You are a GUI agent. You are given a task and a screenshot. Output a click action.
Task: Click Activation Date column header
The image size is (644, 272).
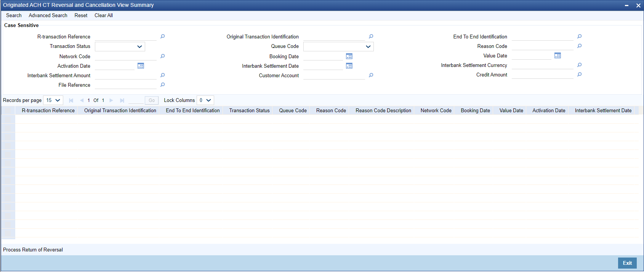pyautogui.click(x=549, y=111)
